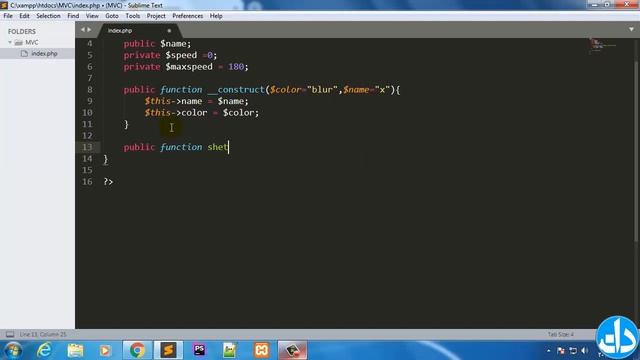
Task: Click the network tray icon
Action: [573, 351]
